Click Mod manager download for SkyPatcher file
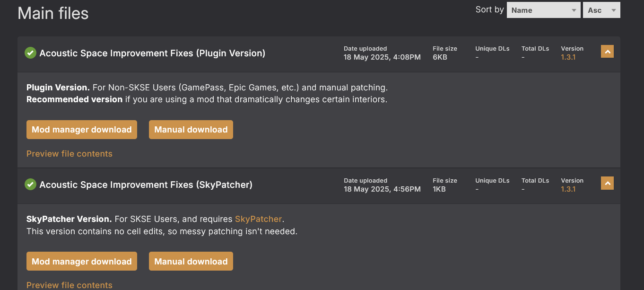Viewport: 644px width, 290px height. (x=82, y=262)
